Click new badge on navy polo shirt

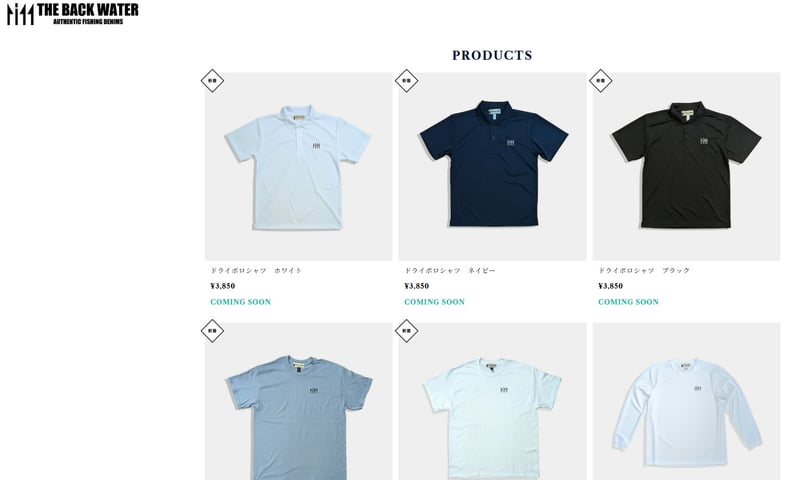tap(406, 81)
